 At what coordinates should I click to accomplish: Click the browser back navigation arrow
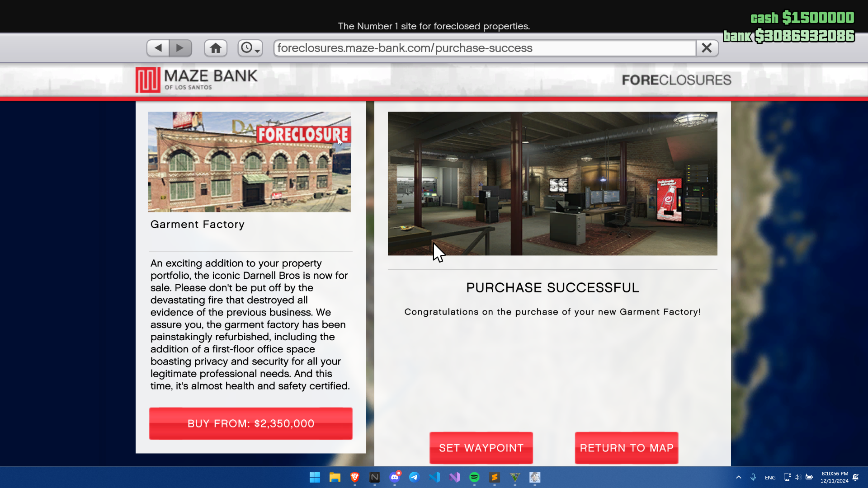[158, 47]
